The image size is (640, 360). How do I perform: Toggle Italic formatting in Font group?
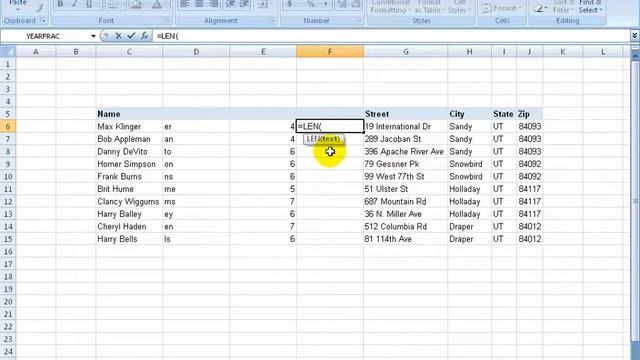click(x=74, y=4)
